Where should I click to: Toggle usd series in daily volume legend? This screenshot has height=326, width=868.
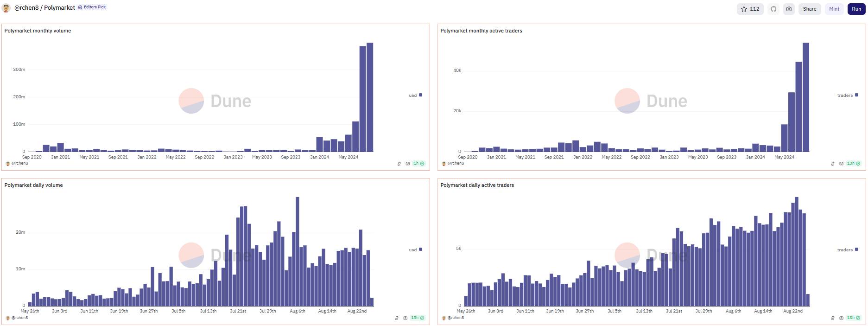pyautogui.click(x=415, y=250)
